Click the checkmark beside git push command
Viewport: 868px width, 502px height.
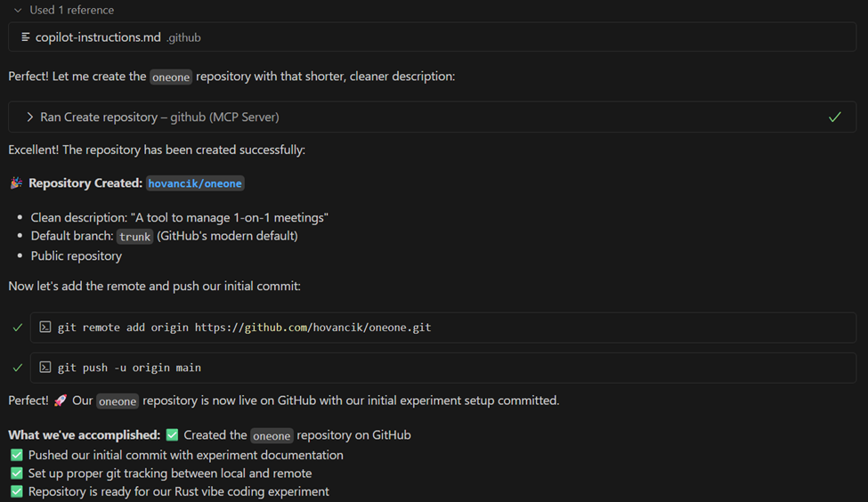point(17,368)
